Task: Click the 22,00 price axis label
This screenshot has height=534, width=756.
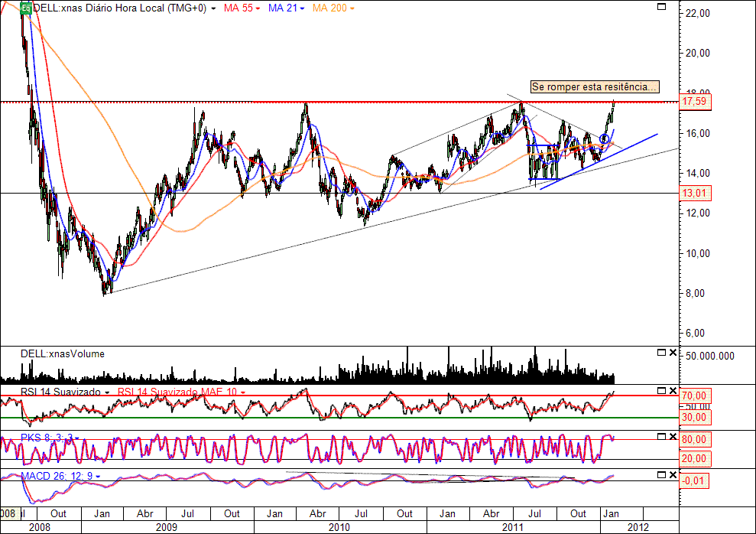Action: pyautogui.click(x=698, y=13)
